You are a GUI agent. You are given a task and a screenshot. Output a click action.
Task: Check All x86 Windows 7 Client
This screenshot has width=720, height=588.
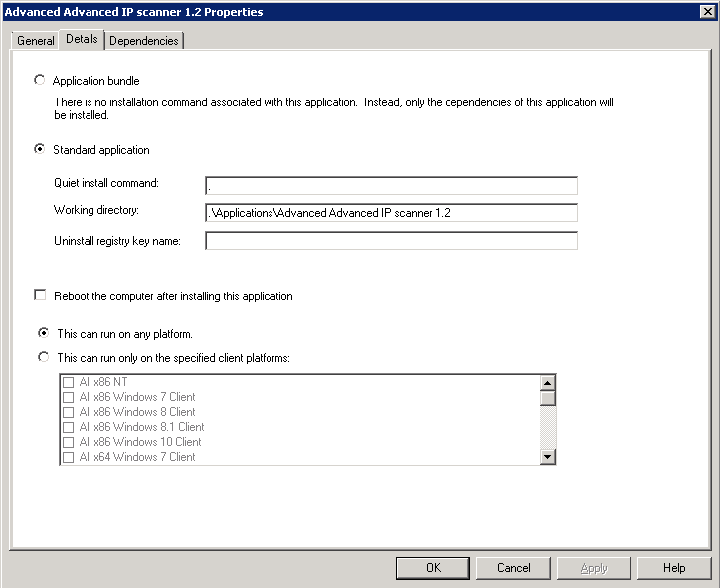[68, 397]
